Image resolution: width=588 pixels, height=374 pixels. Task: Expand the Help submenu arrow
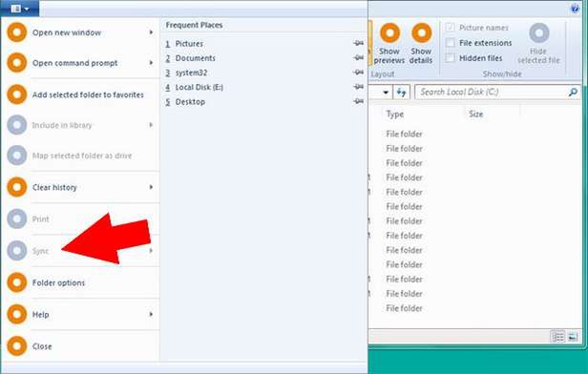point(151,314)
